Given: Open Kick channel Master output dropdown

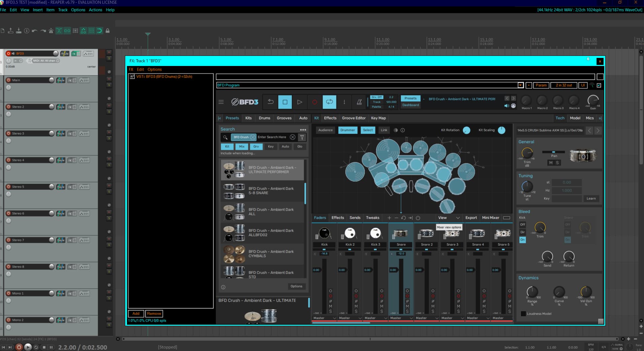Looking at the screenshot, I should [x=325, y=318].
